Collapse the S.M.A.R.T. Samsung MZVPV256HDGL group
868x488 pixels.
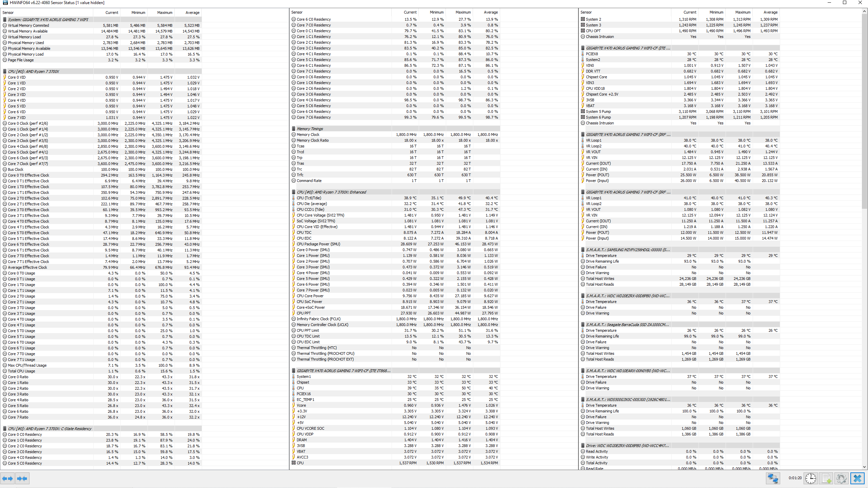(627, 250)
